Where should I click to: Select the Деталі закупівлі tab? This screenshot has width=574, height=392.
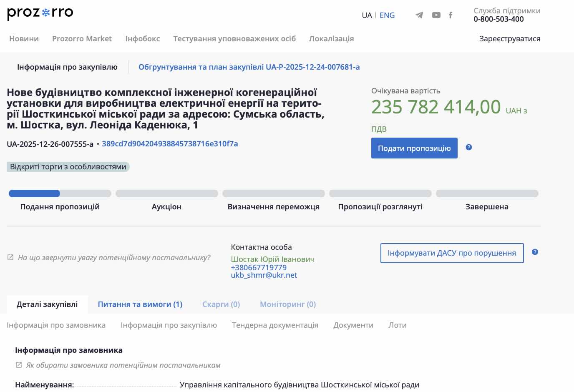[x=47, y=304]
